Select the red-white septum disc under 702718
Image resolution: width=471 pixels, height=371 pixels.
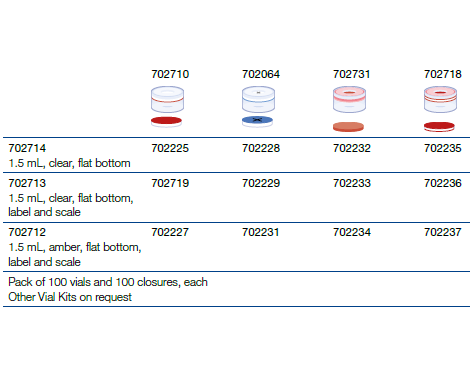(439, 127)
